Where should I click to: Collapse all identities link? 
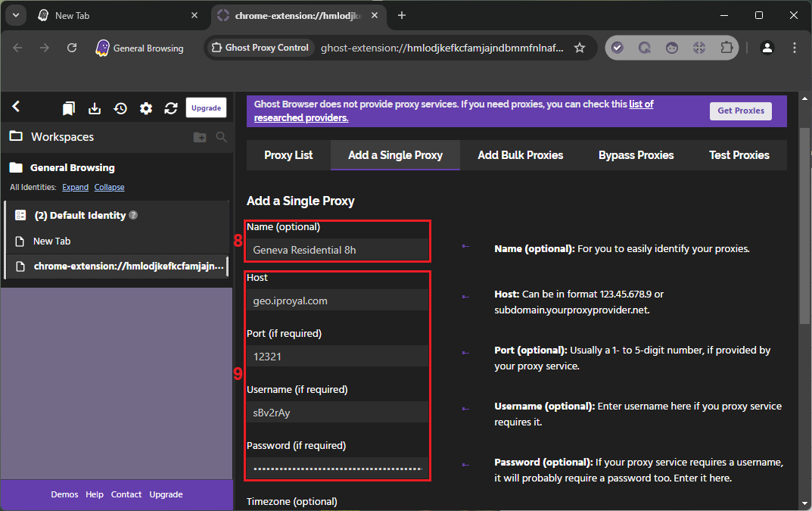pos(109,187)
